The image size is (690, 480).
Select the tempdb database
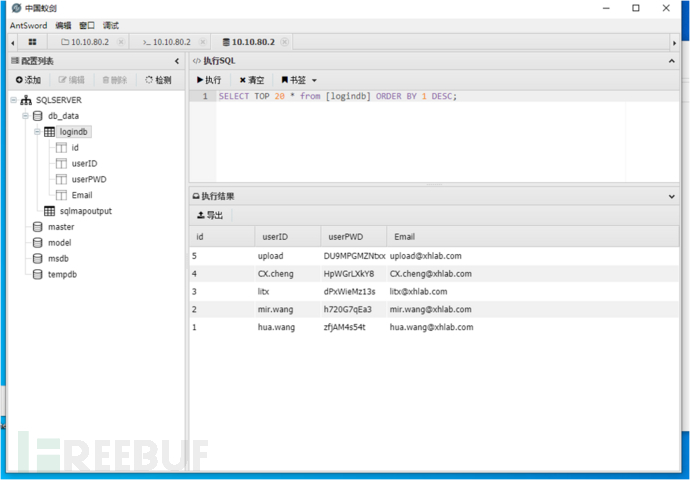pyautogui.click(x=62, y=275)
